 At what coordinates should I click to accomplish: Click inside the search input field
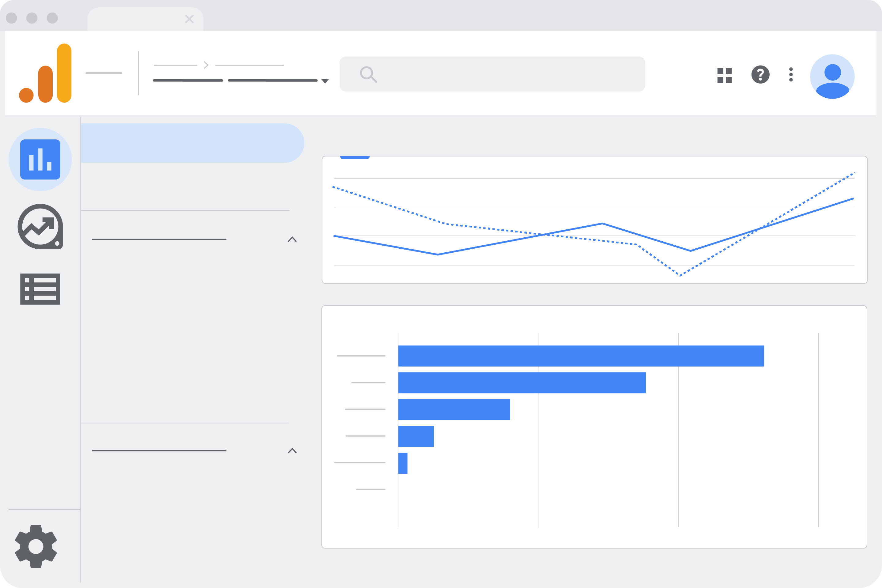point(506,74)
